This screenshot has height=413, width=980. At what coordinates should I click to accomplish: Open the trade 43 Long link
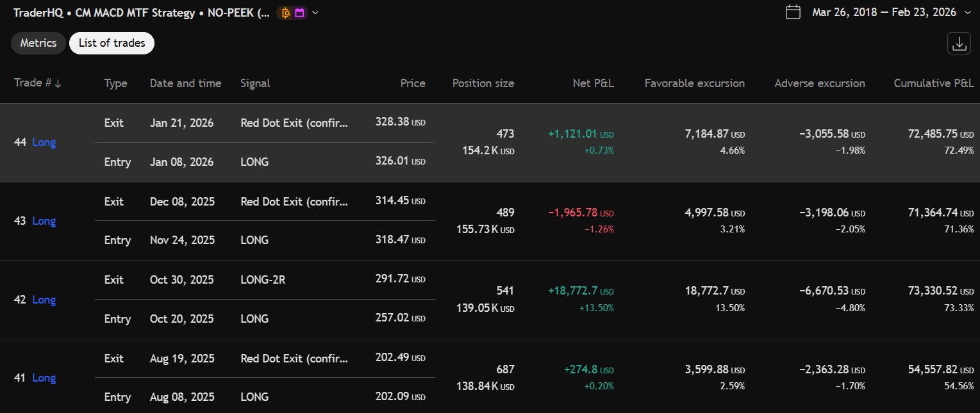[44, 221]
